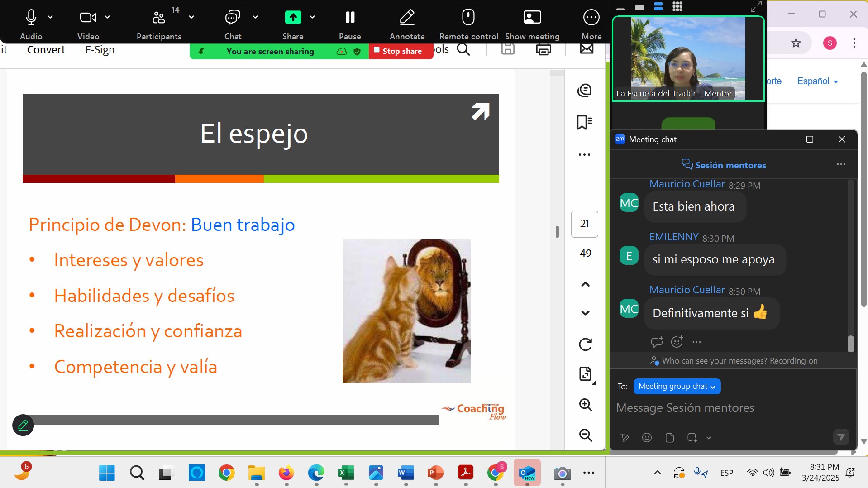Open Remote control option
The width and height of the screenshot is (868, 488).
click(468, 18)
